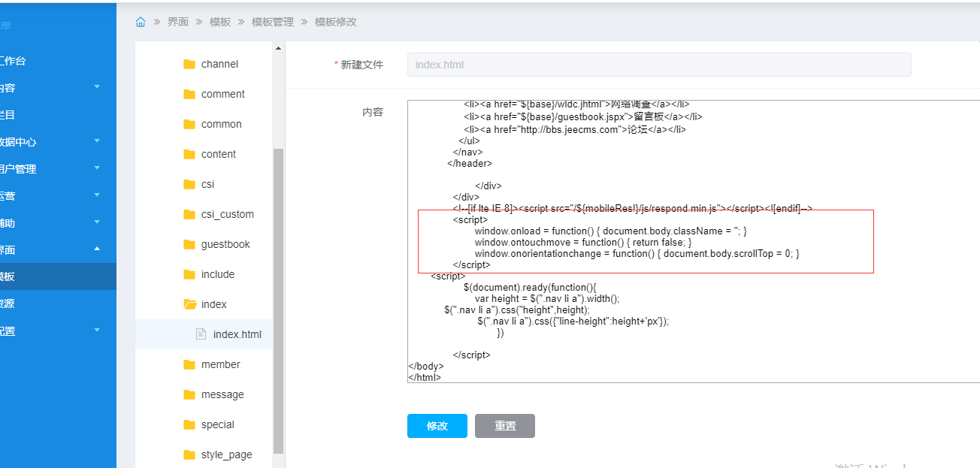
Task: Go to 模板 in breadcrumb
Action: [220, 22]
